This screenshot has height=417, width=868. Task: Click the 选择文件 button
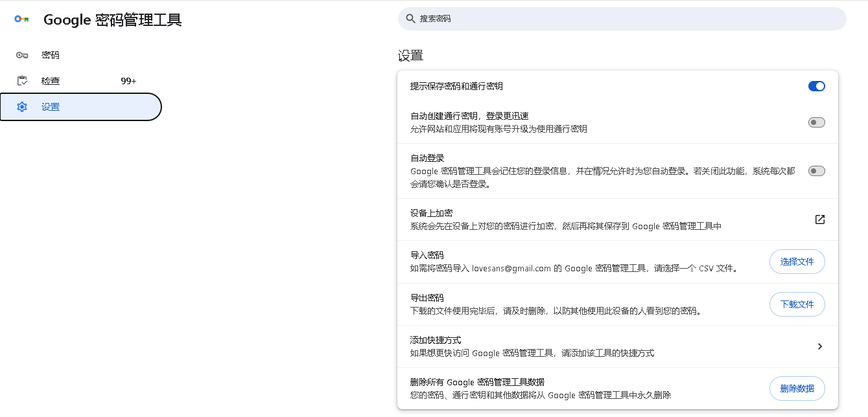tap(797, 262)
